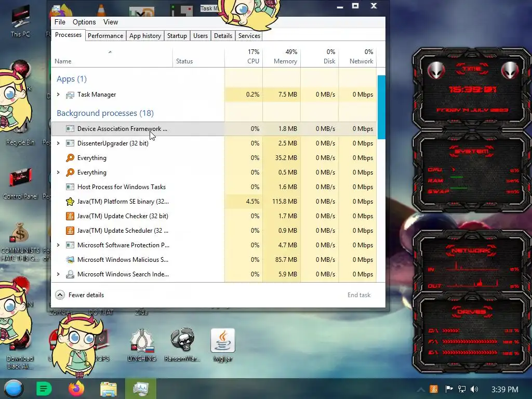This screenshot has width=532, height=399.
Task: Expand the Everything row using 0.5 MB
Action: (x=58, y=172)
